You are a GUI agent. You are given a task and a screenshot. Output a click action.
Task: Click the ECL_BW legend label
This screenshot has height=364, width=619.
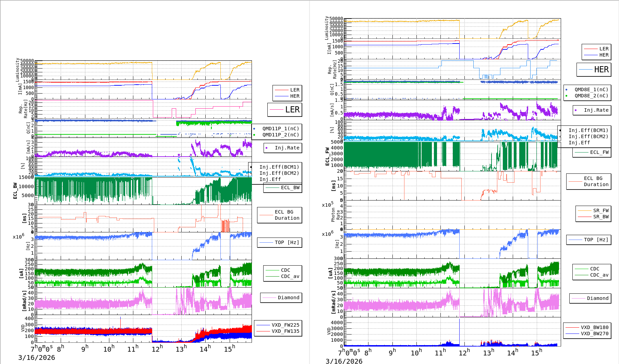tap(290, 187)
